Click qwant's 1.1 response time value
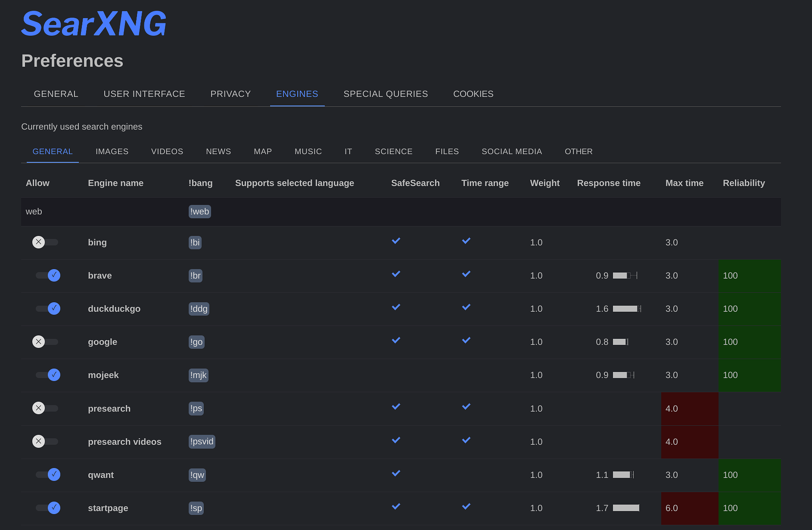This screenshot has height=530, width=812. [x=602, y=475]
